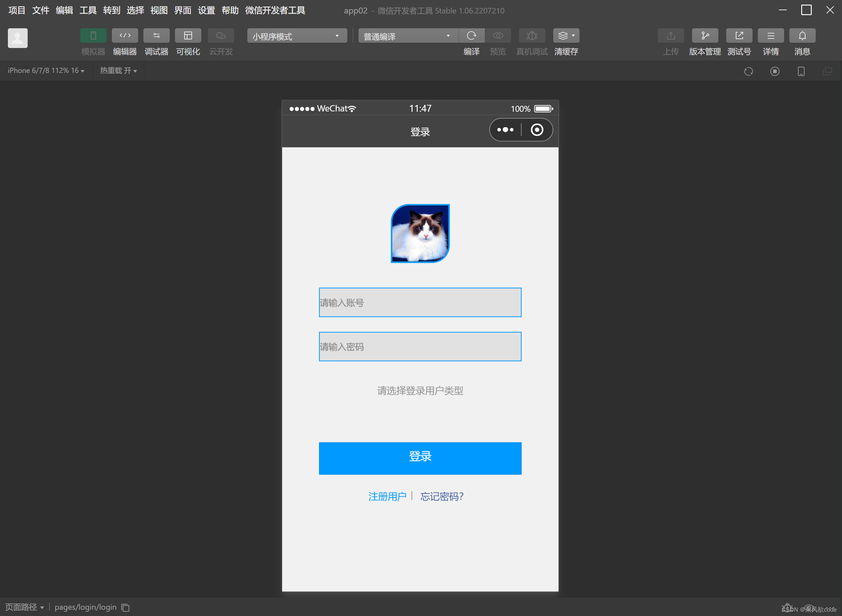Open 版本管理 version management

tap(704, 36)
